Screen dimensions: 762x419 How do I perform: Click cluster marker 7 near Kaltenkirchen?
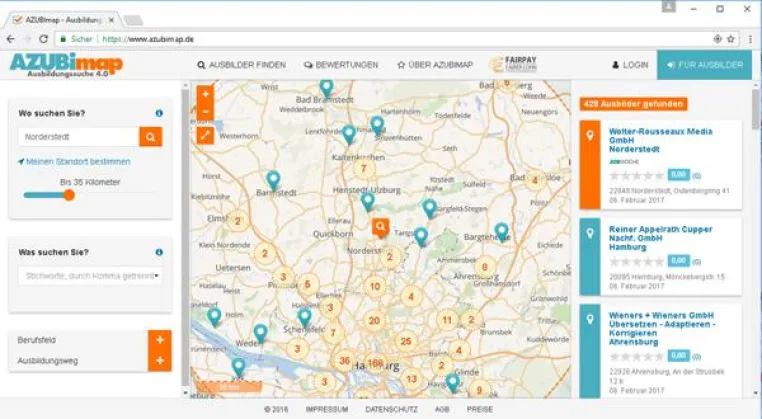point(363,169)
